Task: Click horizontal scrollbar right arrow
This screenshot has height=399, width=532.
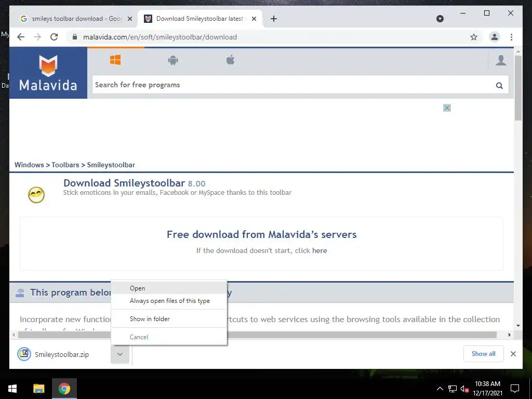Action: pos(509,335)
